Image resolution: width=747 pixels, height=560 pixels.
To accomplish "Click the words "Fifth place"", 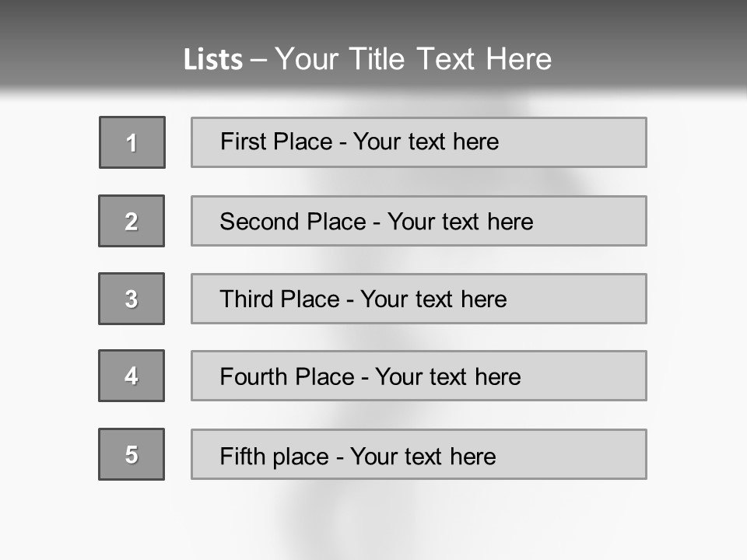I will tap(275, 456).
